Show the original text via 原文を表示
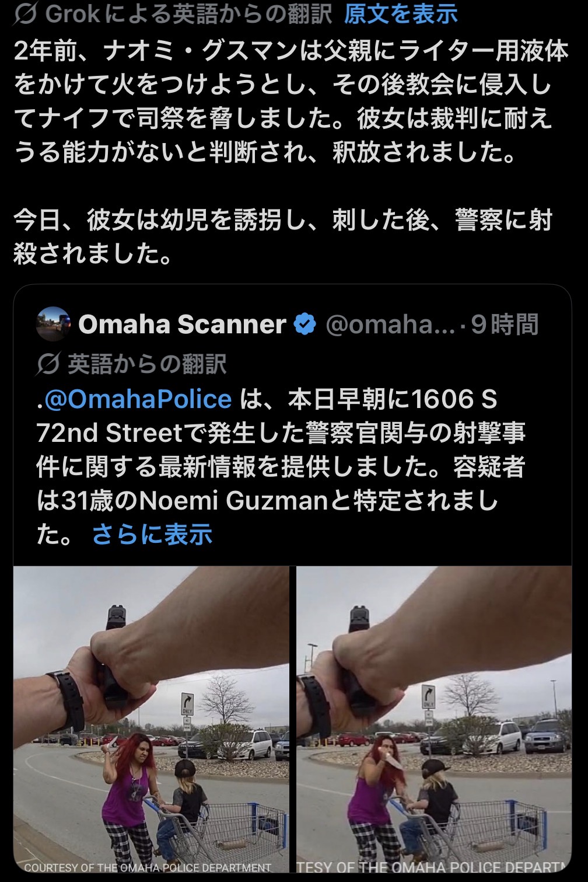 click(x=400, y=14)
